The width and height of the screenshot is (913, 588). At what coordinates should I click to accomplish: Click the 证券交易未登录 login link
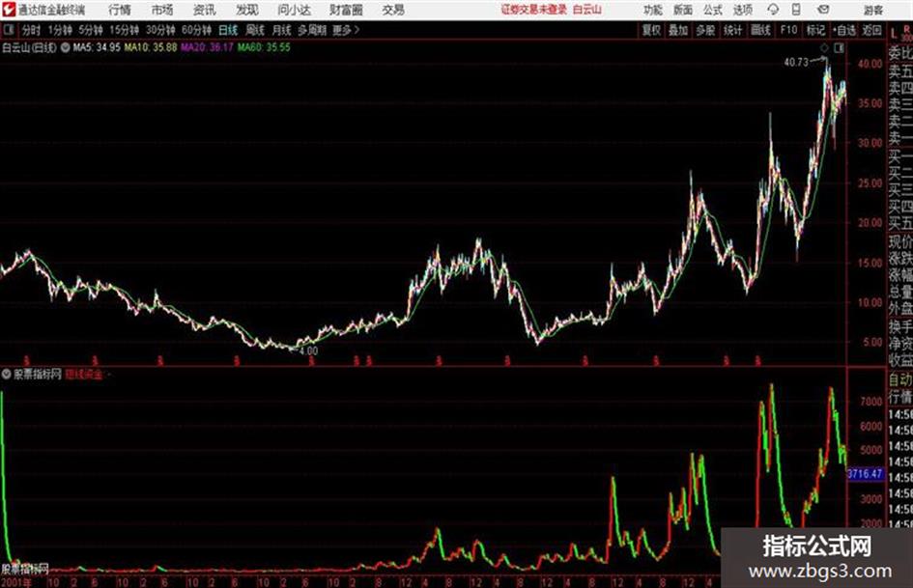[x=534, y=10]
